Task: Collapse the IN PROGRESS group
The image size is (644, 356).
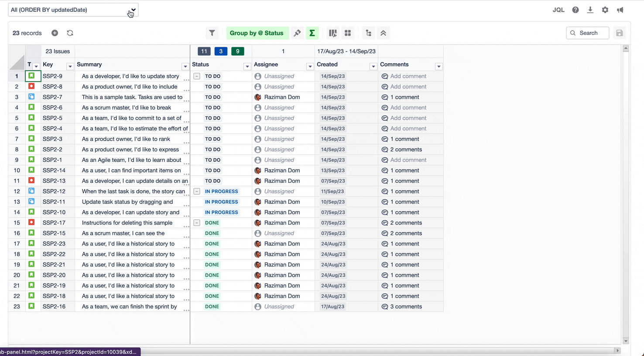Action: point(197,192)
